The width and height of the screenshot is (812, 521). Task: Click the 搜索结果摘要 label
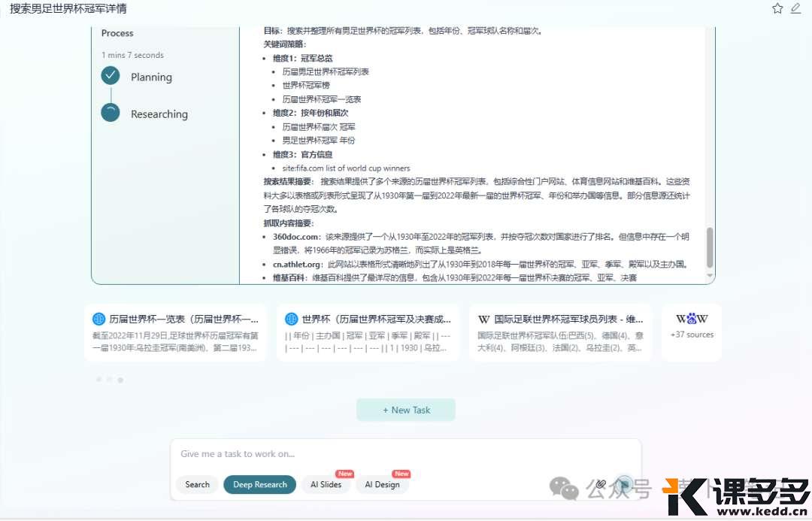click(289, 181)
